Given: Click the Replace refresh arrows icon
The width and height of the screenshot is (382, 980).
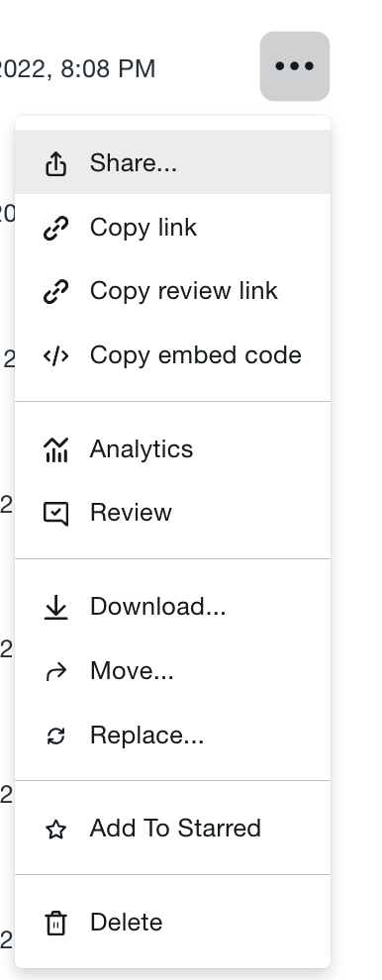Looking at the screenshot, I should (x=55, y=735).
